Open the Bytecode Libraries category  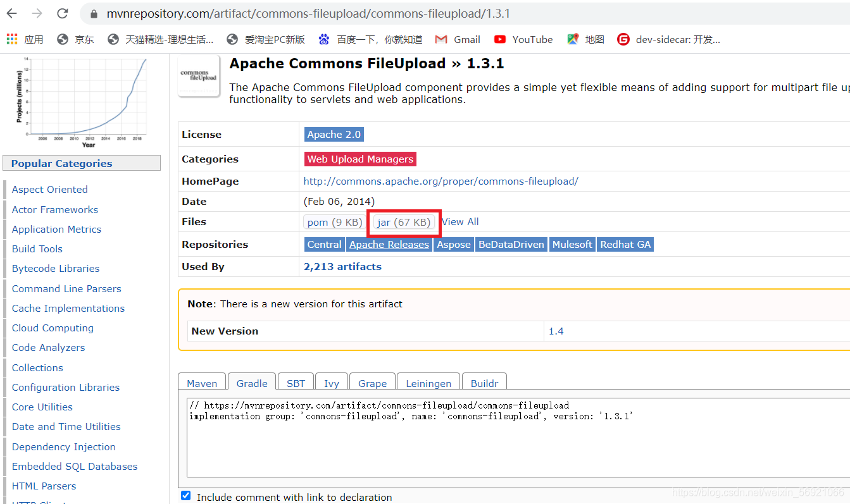pos(56,268)
